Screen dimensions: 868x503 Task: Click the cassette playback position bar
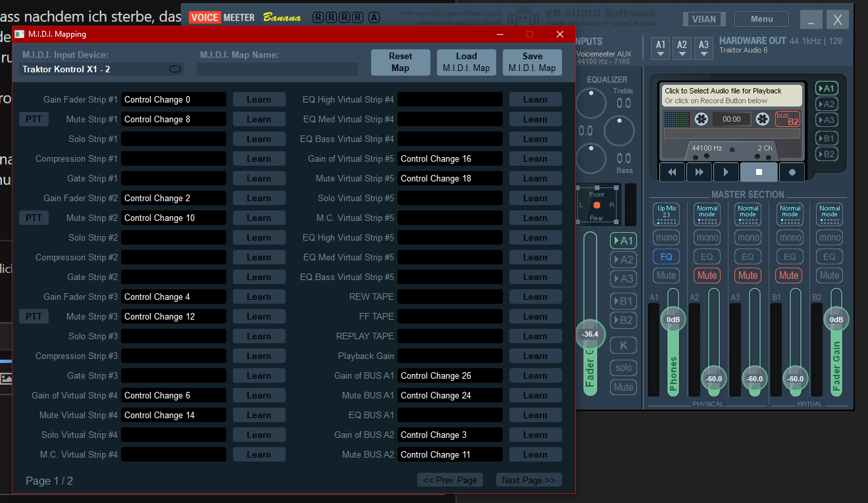(x=732, y=133)
